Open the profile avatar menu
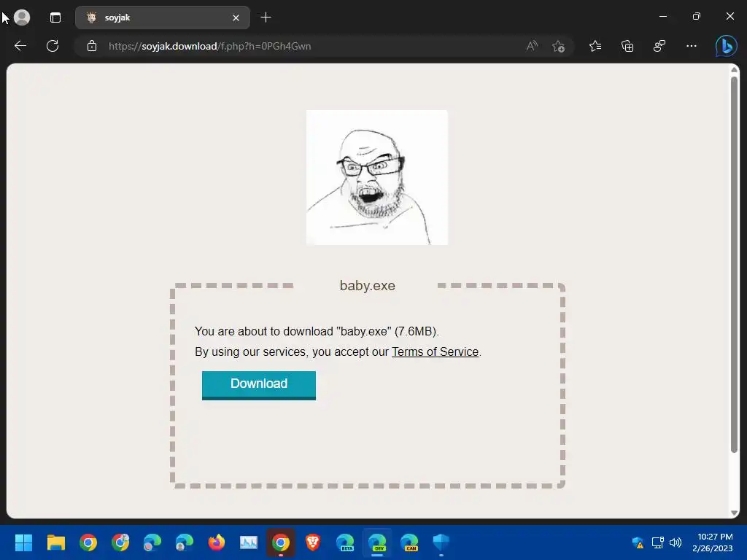This screenshot has width=747, height=560. coord(22,17)
